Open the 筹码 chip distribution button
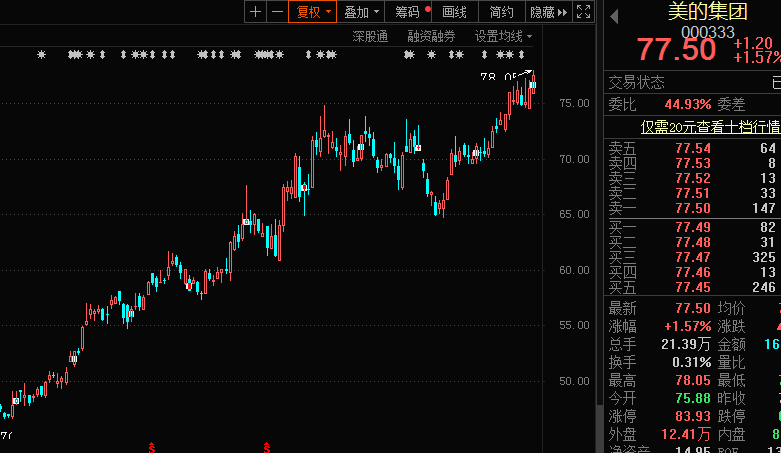 click(x=408, y=12)
